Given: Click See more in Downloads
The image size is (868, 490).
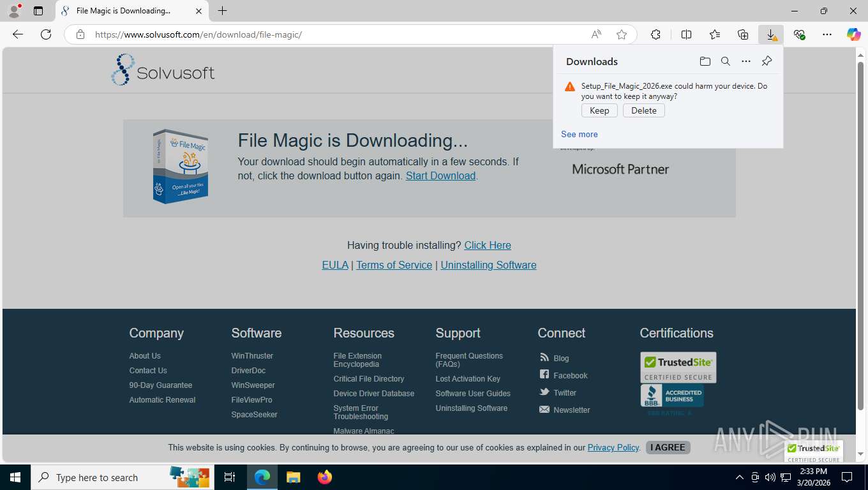Looking at the screenshot, I should pyautogui.click(x=580, y=134).
